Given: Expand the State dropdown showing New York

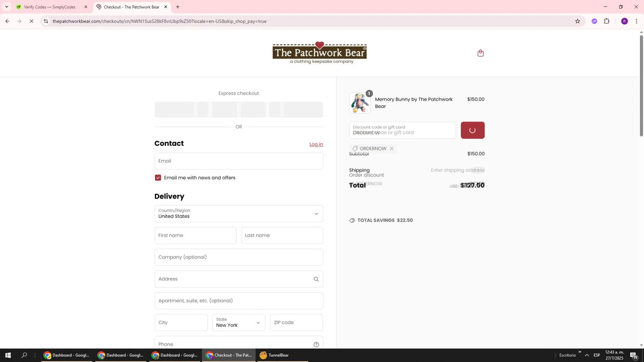Looking at the screenshot, I should click(239, 323).
